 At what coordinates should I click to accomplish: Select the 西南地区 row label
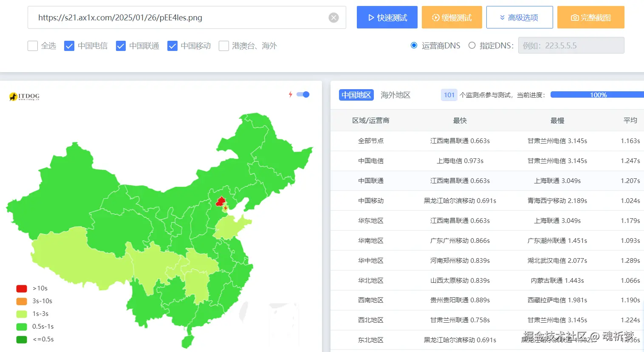371,300
